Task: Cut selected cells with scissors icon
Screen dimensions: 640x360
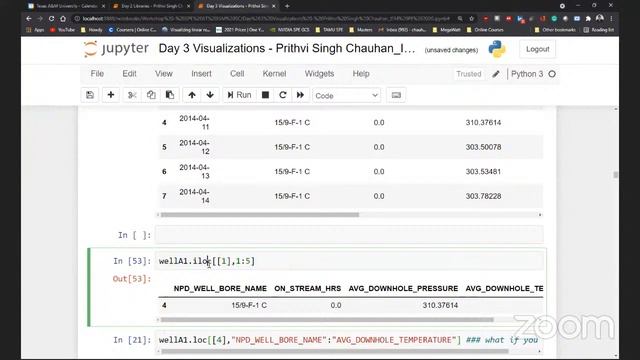Action: point(132,95)
